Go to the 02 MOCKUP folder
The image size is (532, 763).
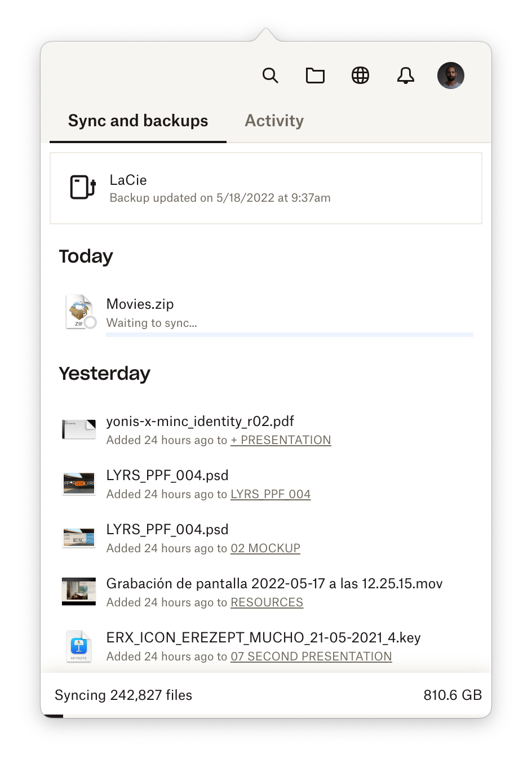click(265, 548)
